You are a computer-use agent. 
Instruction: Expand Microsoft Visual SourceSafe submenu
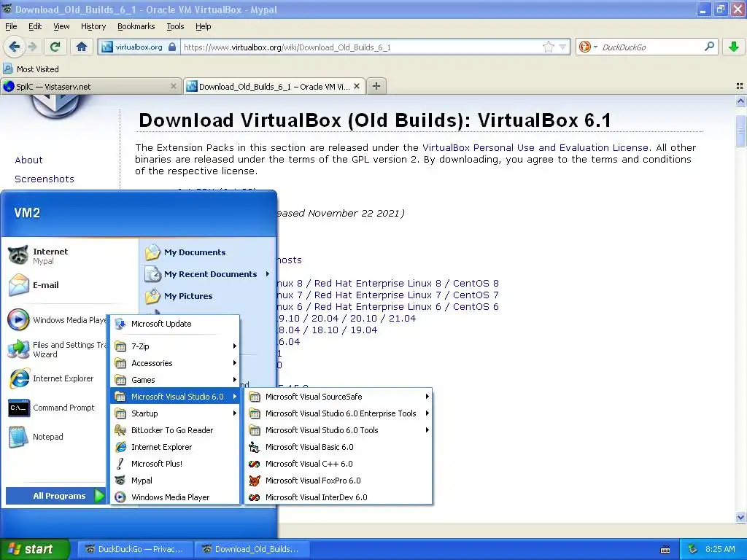[338, 397]
